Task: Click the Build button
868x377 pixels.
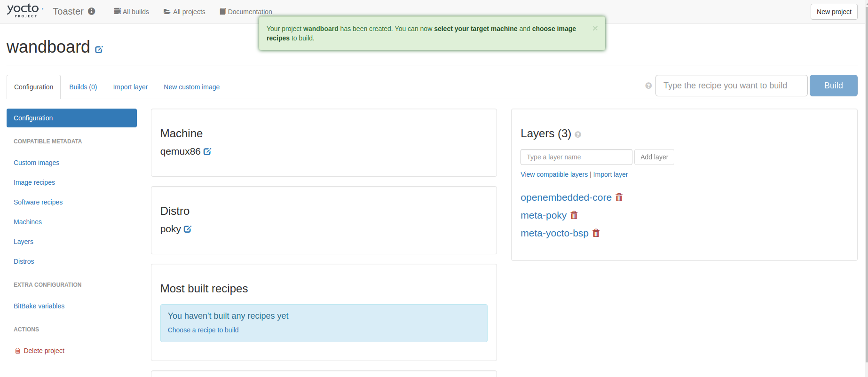Action: (x=833, y=86)
